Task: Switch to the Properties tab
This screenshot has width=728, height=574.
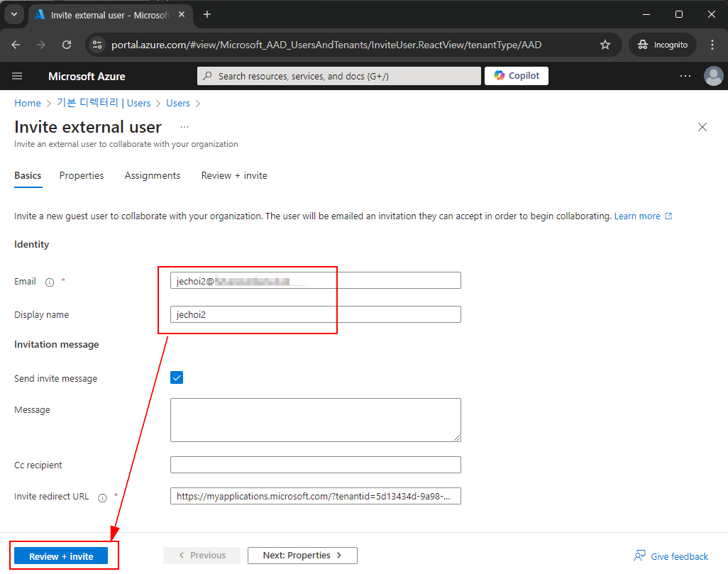Action: point(82,175)
